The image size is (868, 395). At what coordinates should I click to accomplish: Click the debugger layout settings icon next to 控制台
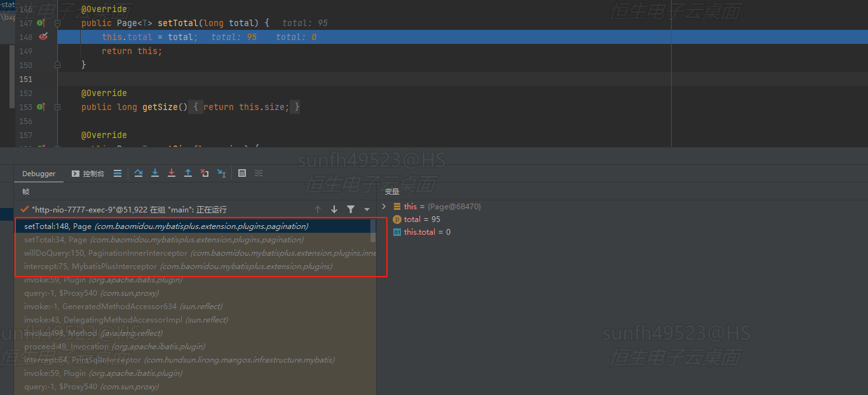click(x=118, y=173)
